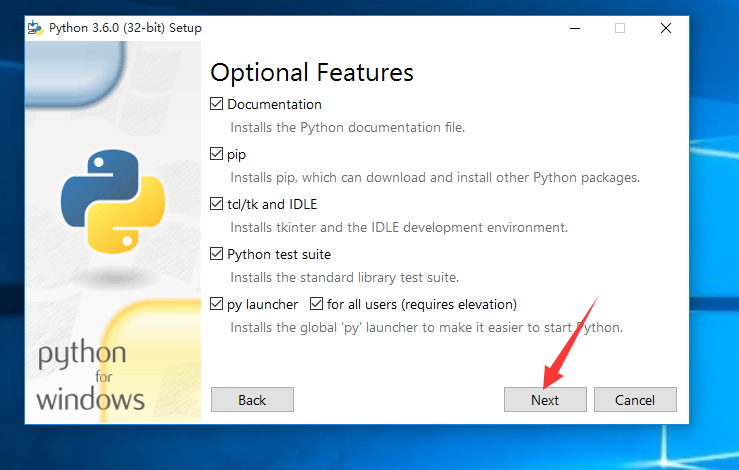
Task: Click the 'Python 3.6.0 (32-bit) Setup' title
Action: tap(125, 28)
